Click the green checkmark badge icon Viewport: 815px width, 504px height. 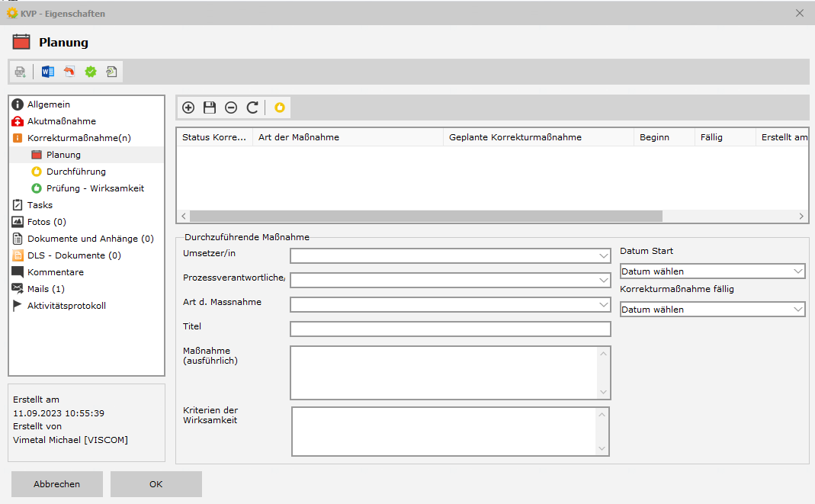coord(91,72)
